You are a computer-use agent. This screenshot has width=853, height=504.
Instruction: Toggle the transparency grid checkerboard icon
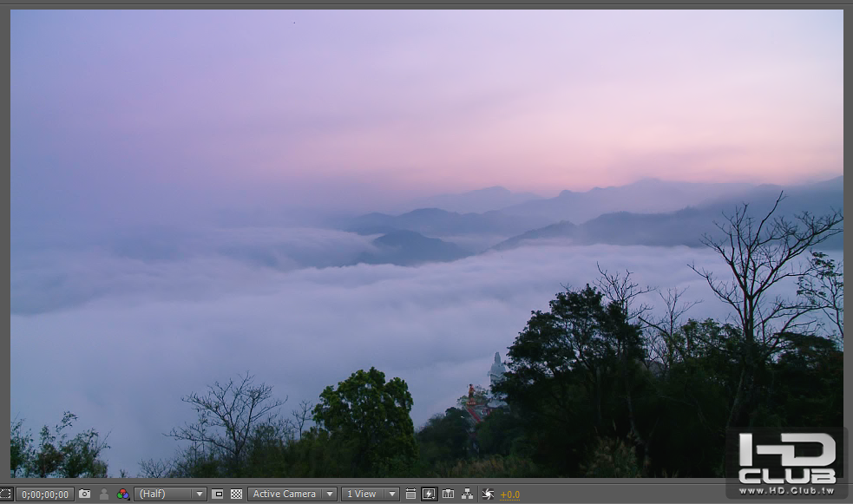(x=237, y=494)
